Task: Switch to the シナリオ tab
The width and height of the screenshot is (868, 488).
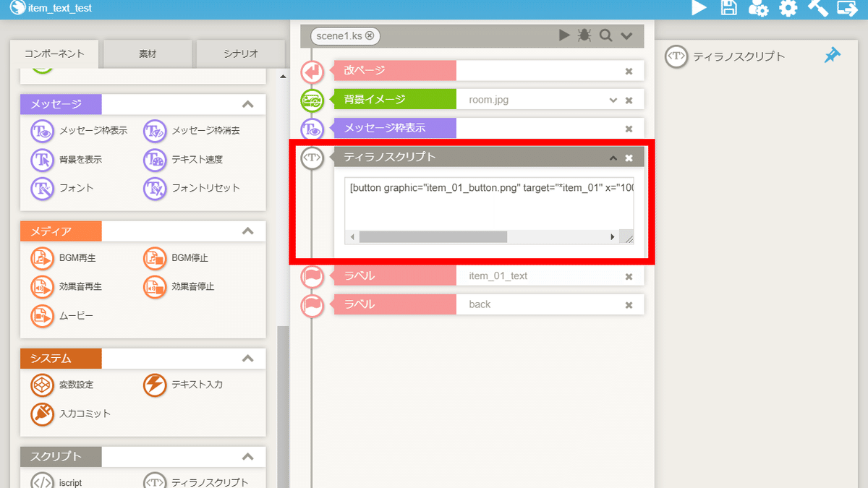Action: point(240,53)
